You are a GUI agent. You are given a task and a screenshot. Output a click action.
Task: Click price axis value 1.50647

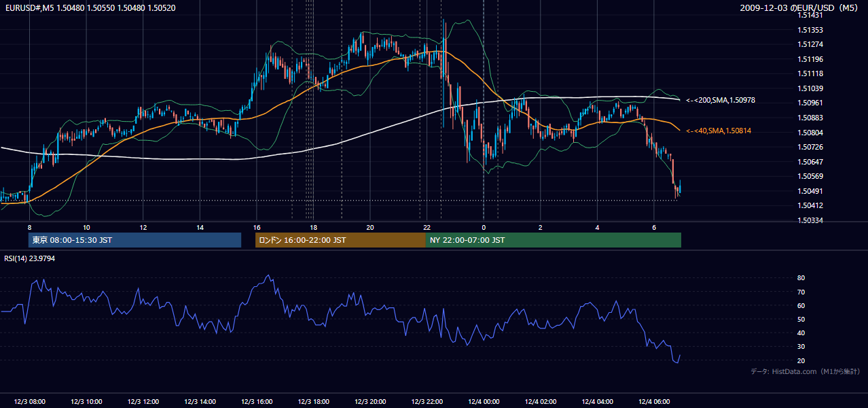(x=810, y=162)
